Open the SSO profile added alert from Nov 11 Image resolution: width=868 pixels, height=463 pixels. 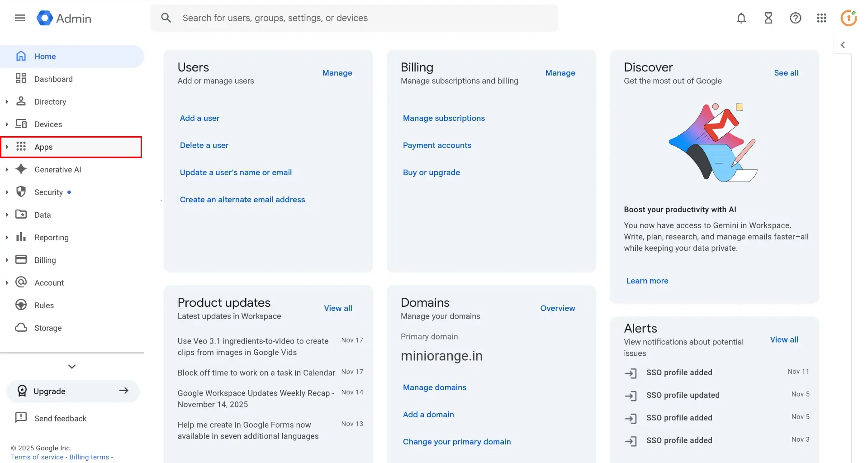pyautogui.click(x=679, y=372)
